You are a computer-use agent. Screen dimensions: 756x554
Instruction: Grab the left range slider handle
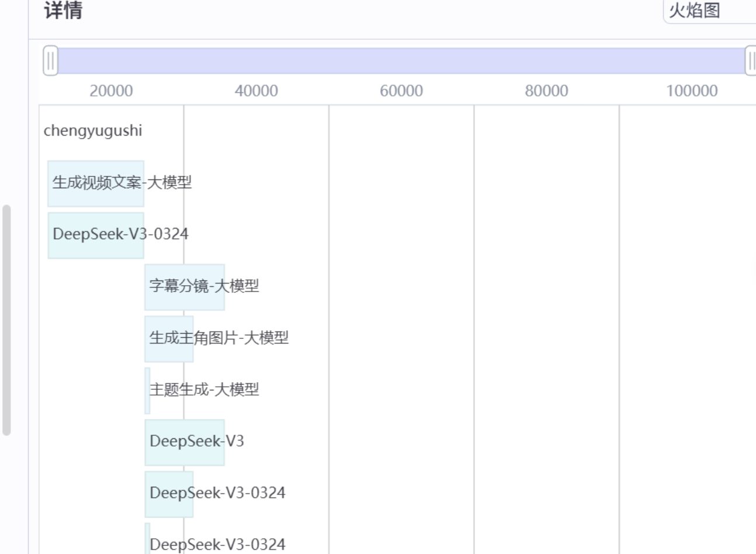click(x=51, y=61)
